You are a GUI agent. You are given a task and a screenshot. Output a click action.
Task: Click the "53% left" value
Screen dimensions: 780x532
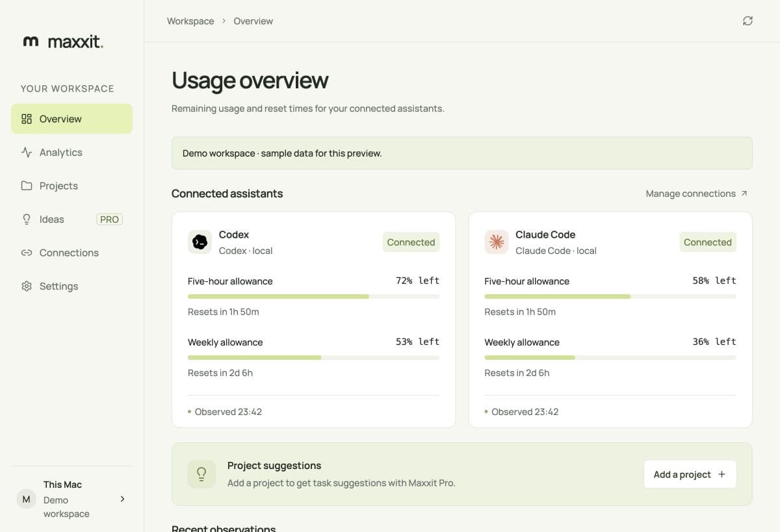pyautogui.click(x=417, y=342)
